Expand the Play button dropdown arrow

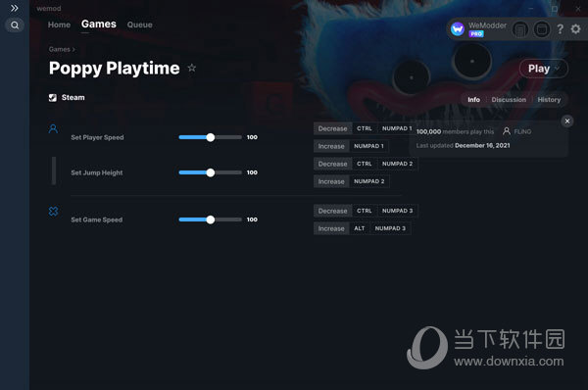(557, 69)
